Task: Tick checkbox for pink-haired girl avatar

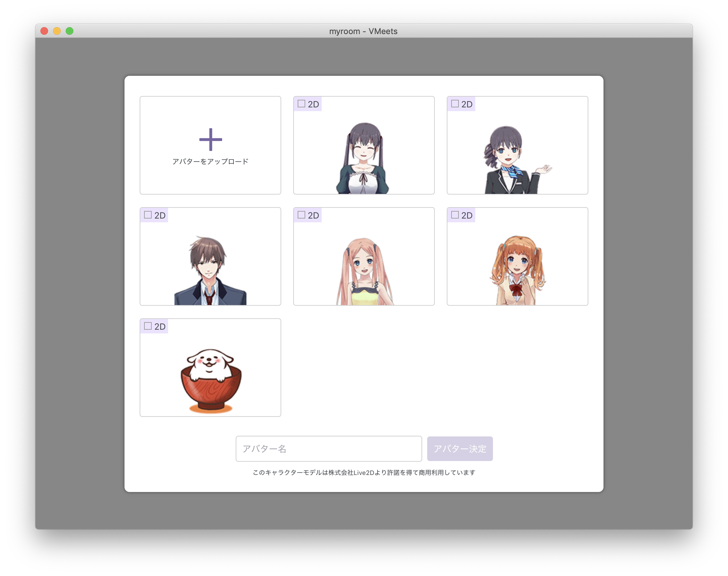Action: click(301, 215)
